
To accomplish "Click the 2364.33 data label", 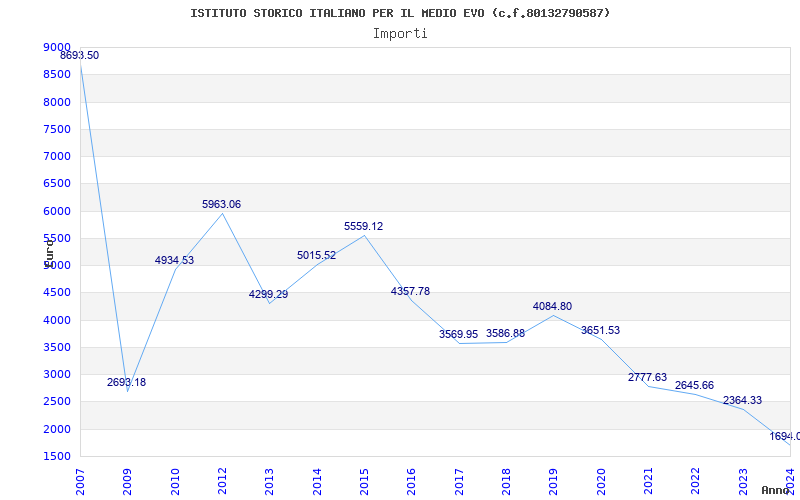I will tap(742, 401).
